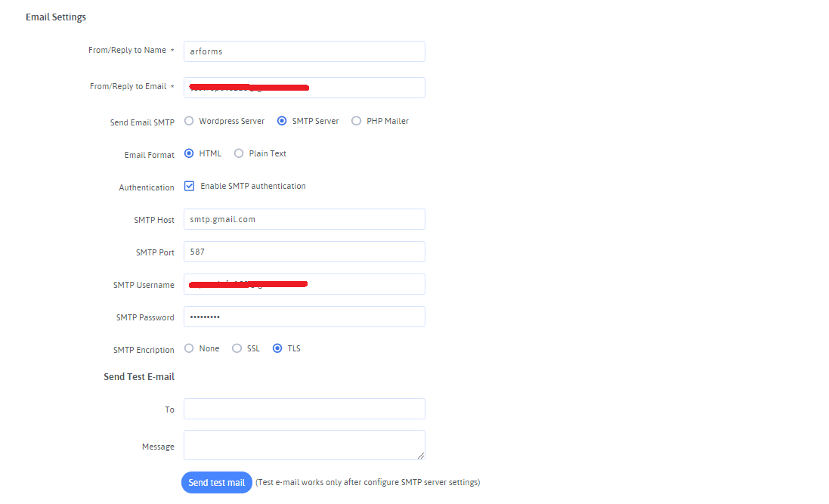Choose SMTP Server as send method
Image resolution: width=829 pixels, height=504 pixels.
pyautogui.click(x=282, y=121)
